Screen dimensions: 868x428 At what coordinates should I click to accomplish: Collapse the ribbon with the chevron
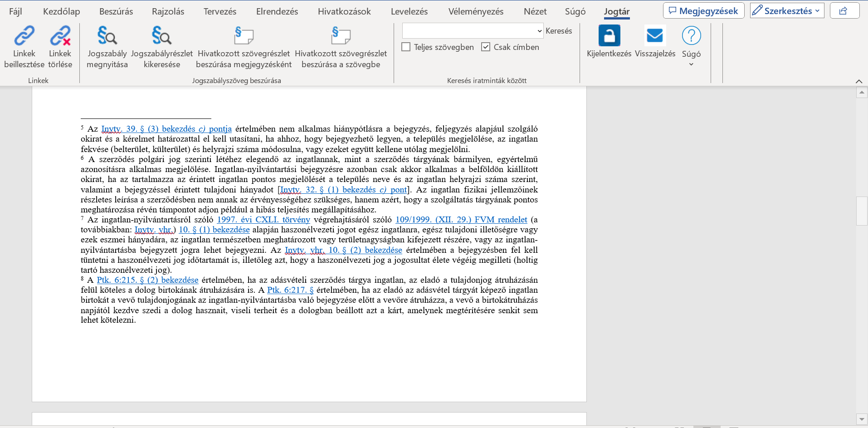[858, 81]
